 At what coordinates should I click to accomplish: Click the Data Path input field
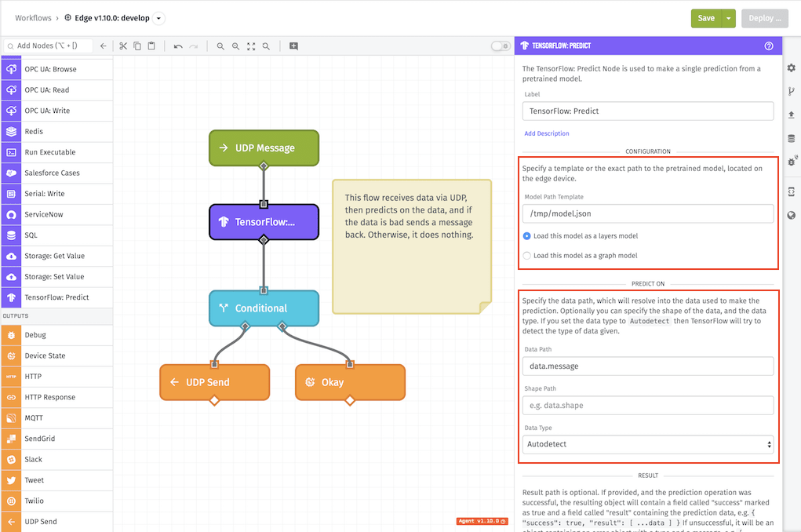pos(648,366)
